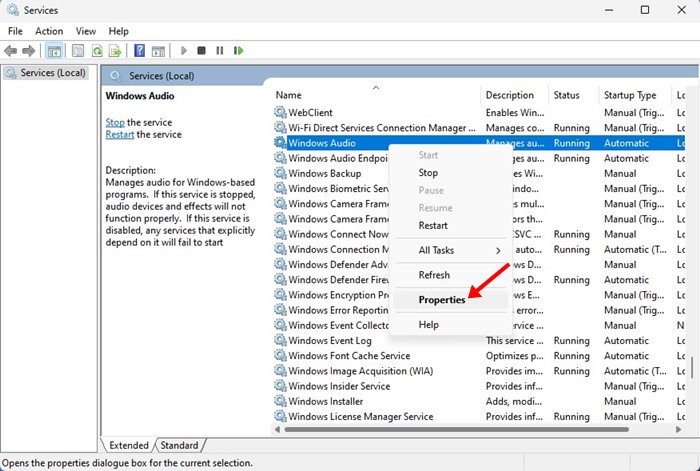Select Properties from the context menu
Screen dimensions: 700x471
click(441, 300)
